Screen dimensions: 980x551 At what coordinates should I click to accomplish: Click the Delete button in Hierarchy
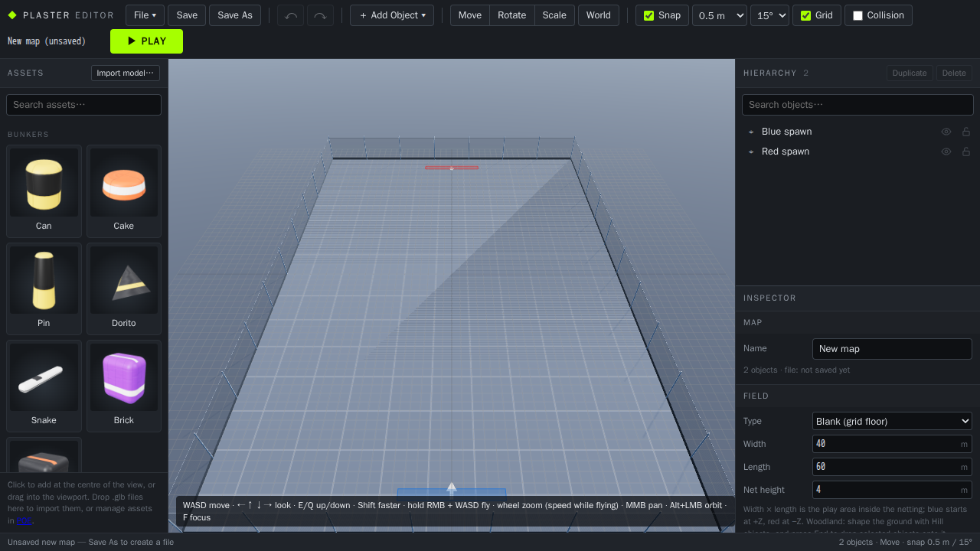pyautogui.click(x=954, y=73)
